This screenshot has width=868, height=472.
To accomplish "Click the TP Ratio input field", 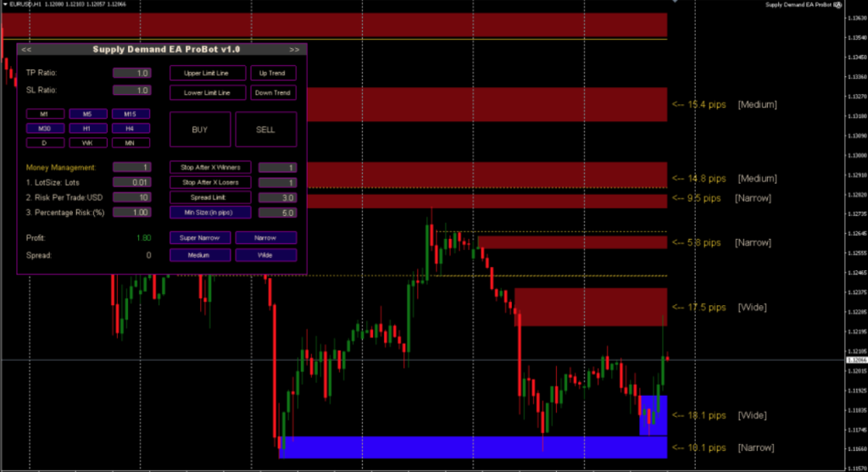I will pos(131,73).
